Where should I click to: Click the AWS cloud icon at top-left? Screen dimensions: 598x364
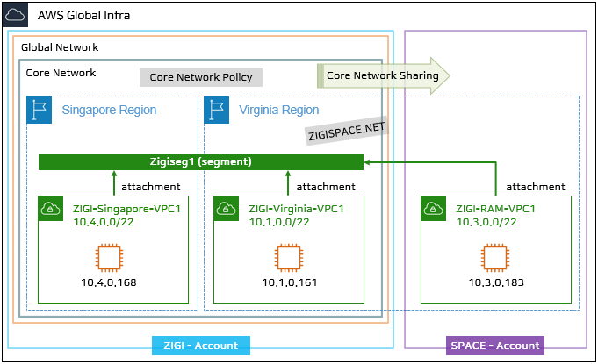click(15, 15)
